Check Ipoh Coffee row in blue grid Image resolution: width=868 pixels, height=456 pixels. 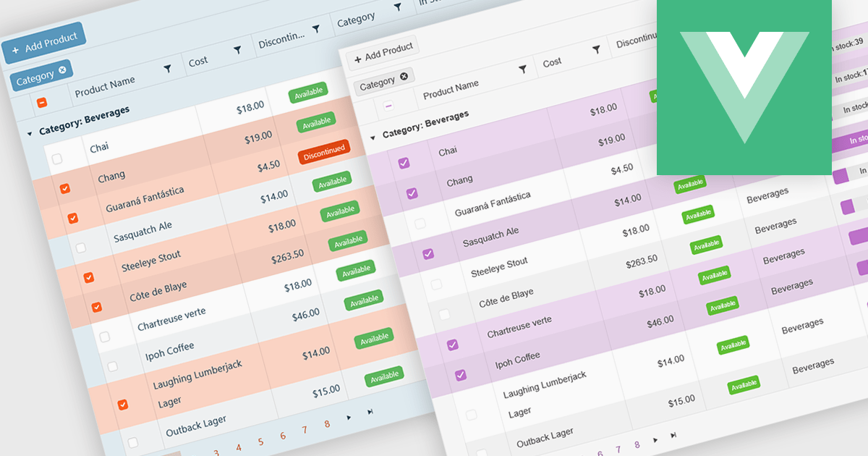[x=113, y=366]
